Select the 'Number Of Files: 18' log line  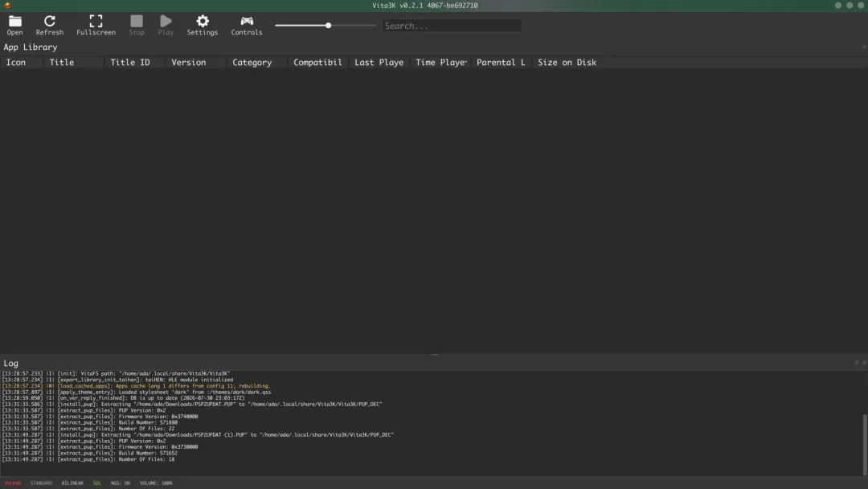point(88,459)
